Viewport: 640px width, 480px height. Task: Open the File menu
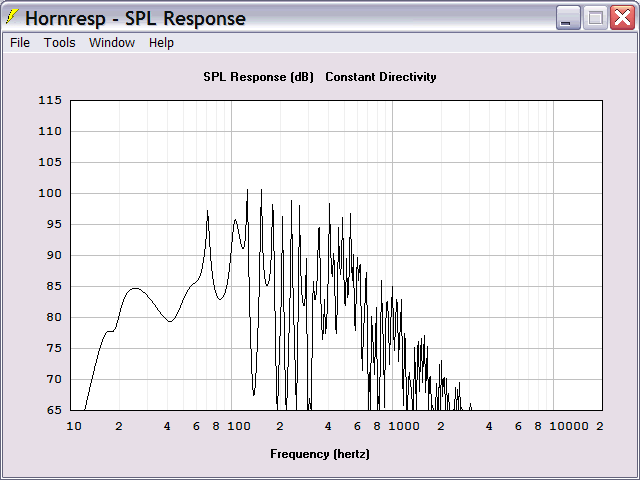coord(20,42)
